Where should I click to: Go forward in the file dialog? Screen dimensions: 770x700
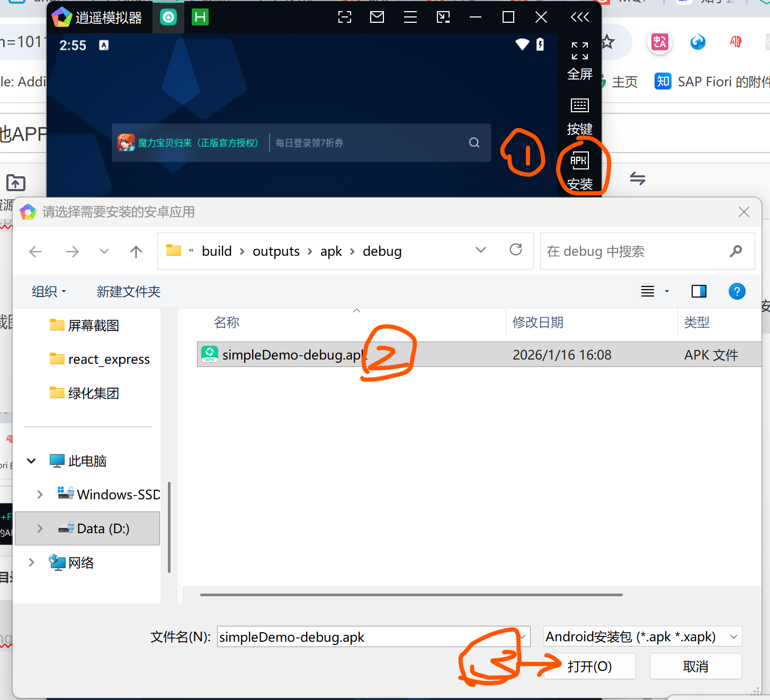(73, 252)
